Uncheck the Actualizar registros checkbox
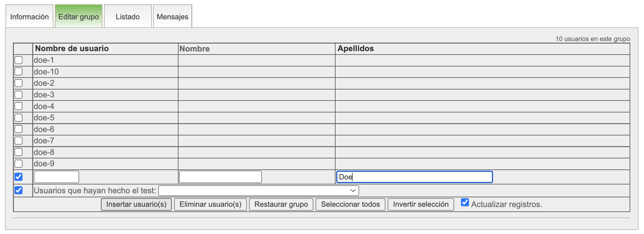 [465, 202]
